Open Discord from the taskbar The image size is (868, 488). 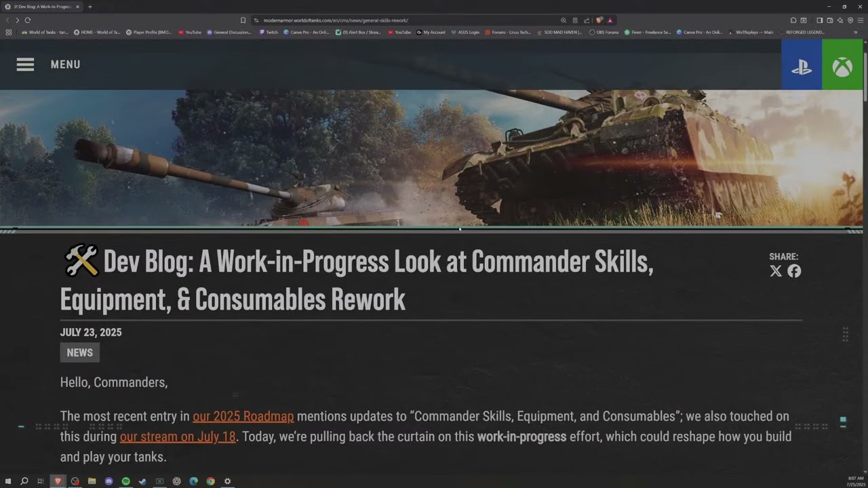click(108, 481)
